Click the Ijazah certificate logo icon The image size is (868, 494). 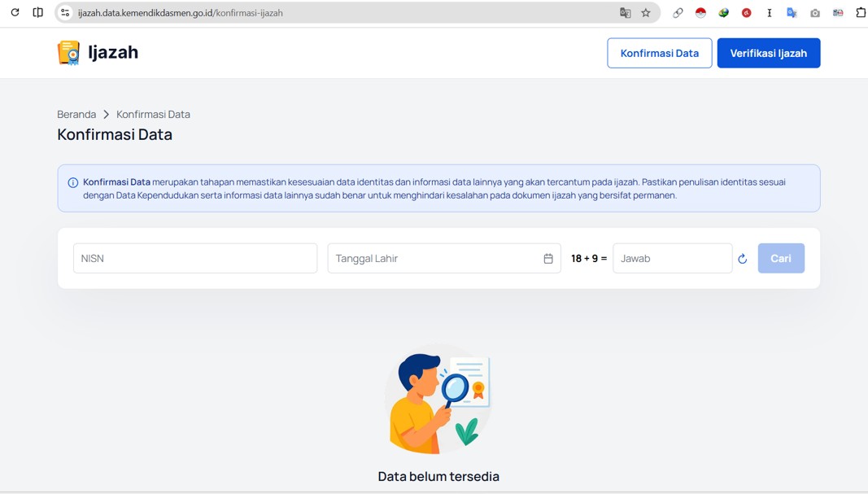coord(68,53)
